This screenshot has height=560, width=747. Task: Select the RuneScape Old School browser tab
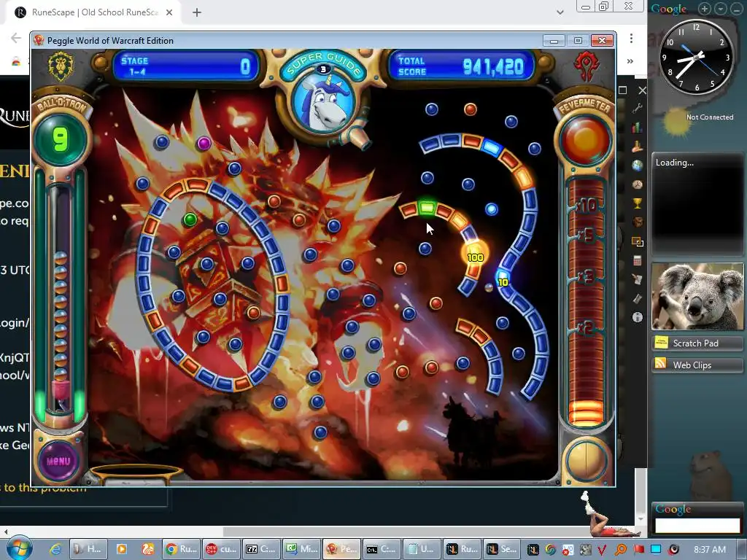[x=93, y=12]
